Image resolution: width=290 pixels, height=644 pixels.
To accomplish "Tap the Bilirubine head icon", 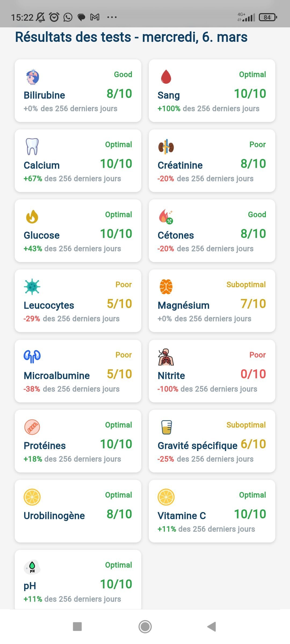I will pyautogui.click(x=32, y=77).
